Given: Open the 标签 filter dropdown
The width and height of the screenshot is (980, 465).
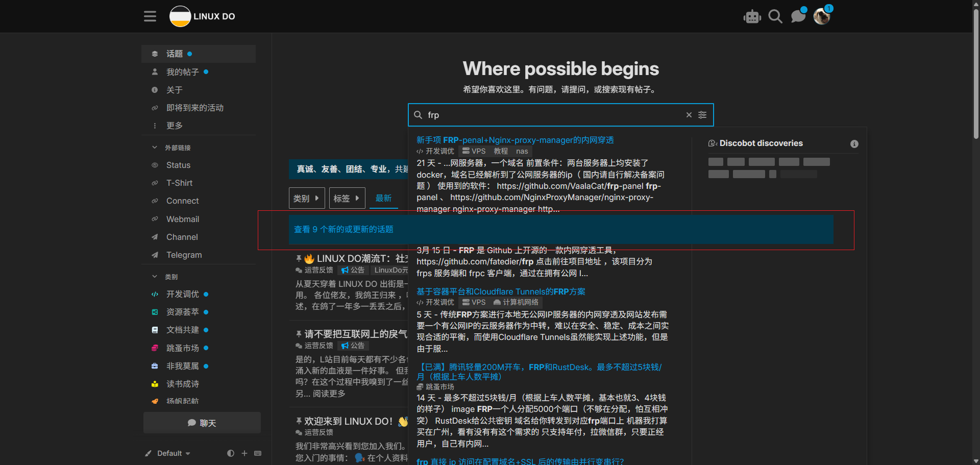Looking at the screenshot, I should click(x=347, y=198).
